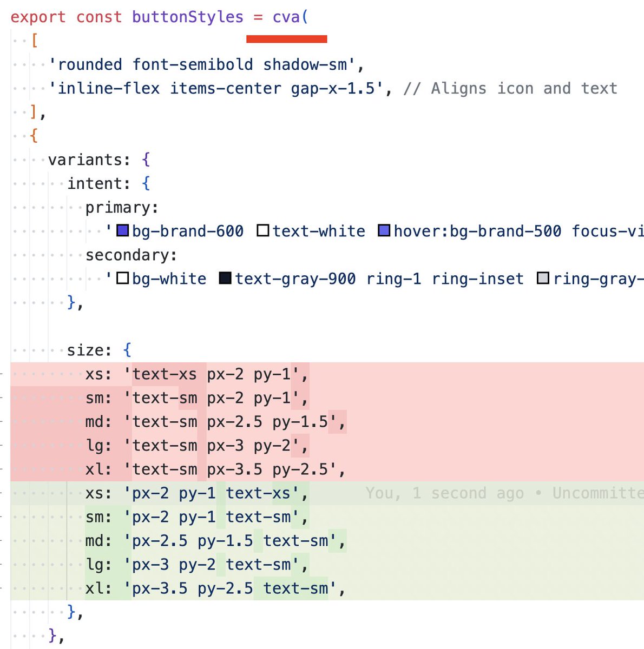
Task: Click the 'ring-1' class name
Action: [394, 279]
